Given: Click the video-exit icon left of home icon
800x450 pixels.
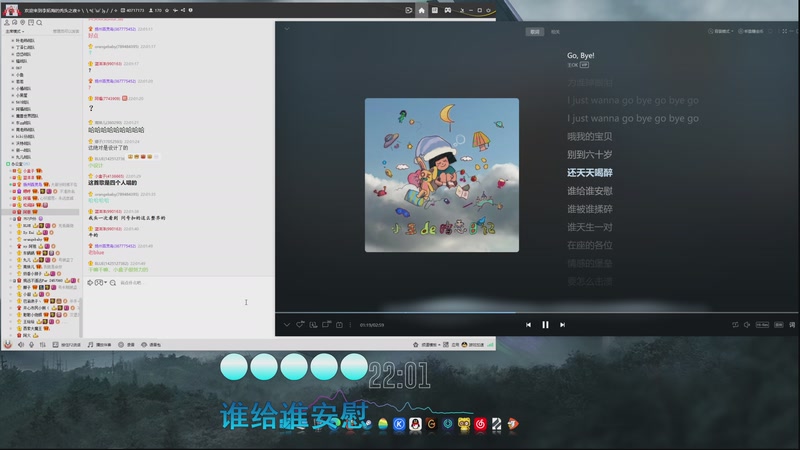Looking at the screenshot, I should tap(408, 10).
